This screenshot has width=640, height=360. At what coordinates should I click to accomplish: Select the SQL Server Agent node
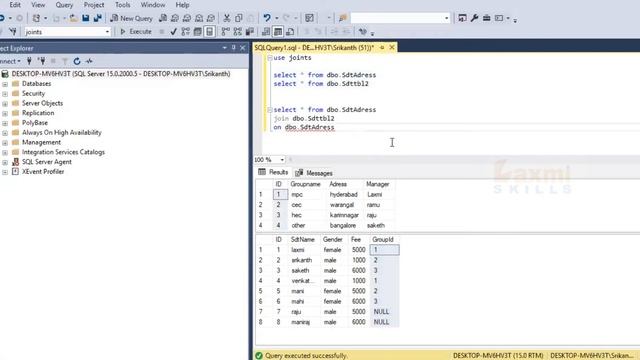(47, 162)
